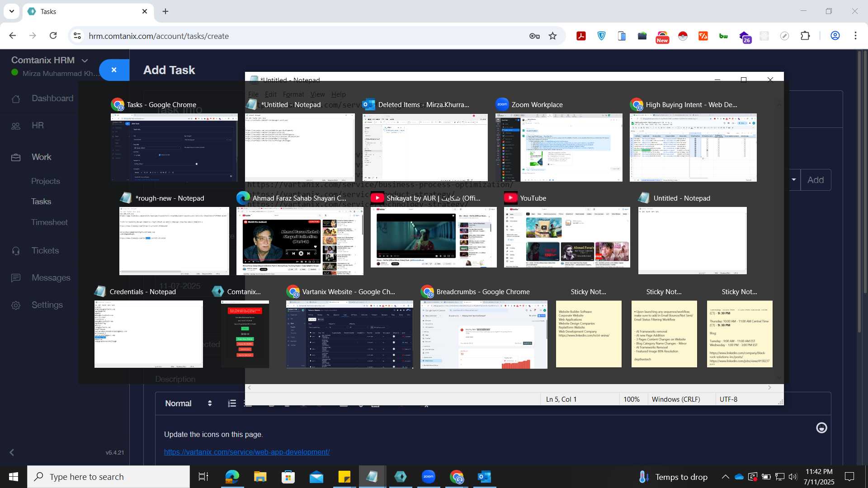Reload the Tasks page
Screen dimensions: 868x488
(x=53, y=36)
